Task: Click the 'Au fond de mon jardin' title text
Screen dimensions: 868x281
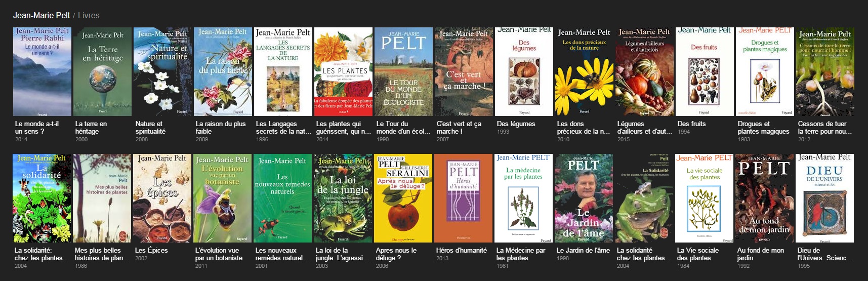Action: (x=761, y=254)
